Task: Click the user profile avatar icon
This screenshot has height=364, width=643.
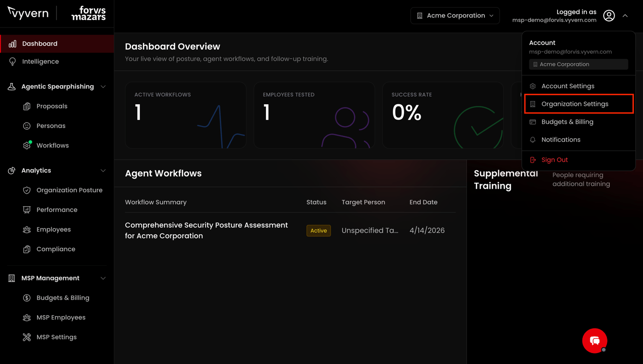Action: click(x=609, y=16)
